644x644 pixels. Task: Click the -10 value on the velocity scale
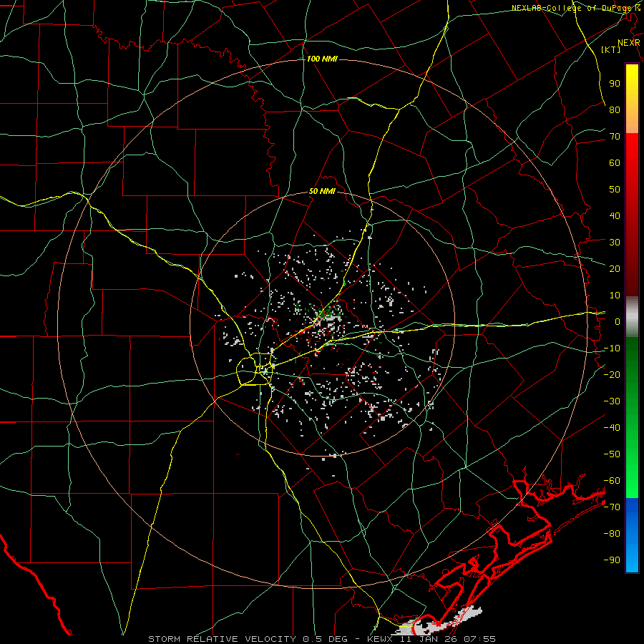click(612, 348)
